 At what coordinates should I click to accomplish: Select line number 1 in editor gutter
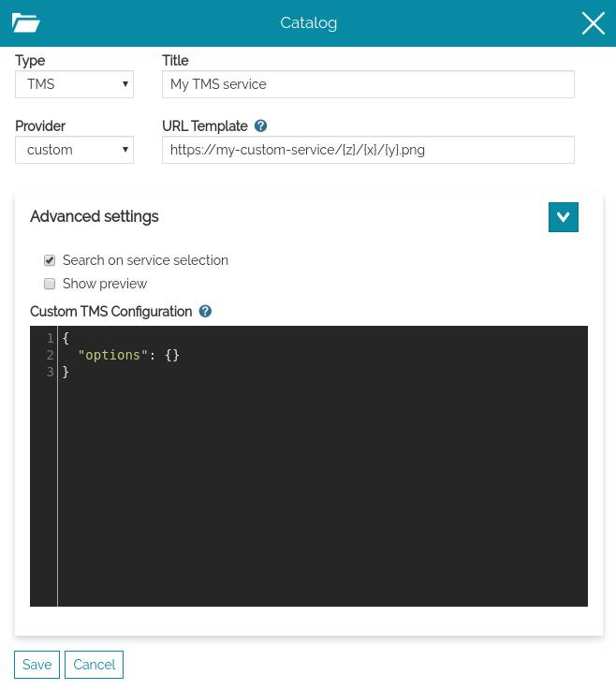click(x=50, y=339)
